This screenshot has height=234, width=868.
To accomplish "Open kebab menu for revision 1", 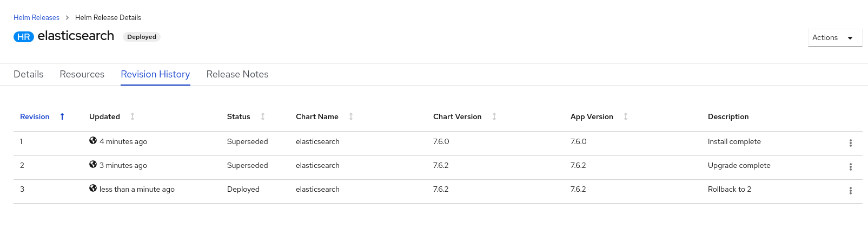I will (850, 143).
